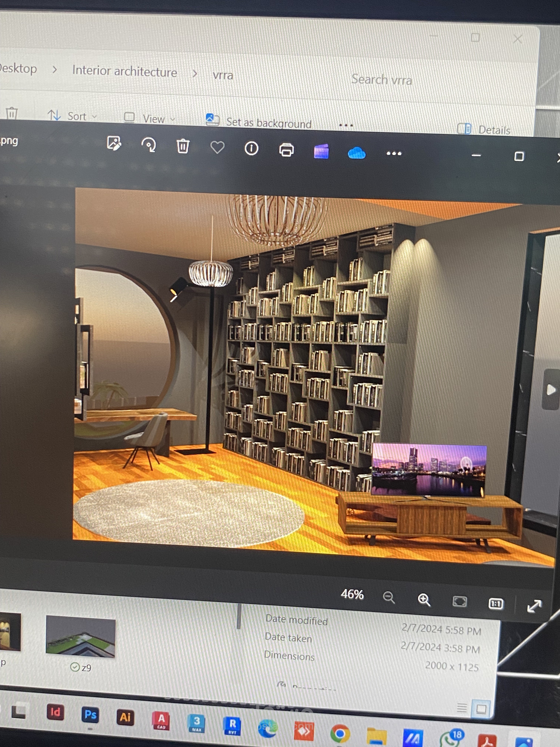Image resolution: width=560 pixels, height=747 pixels.
Task: Minimize the Photos window
Action: coord(476,155)
